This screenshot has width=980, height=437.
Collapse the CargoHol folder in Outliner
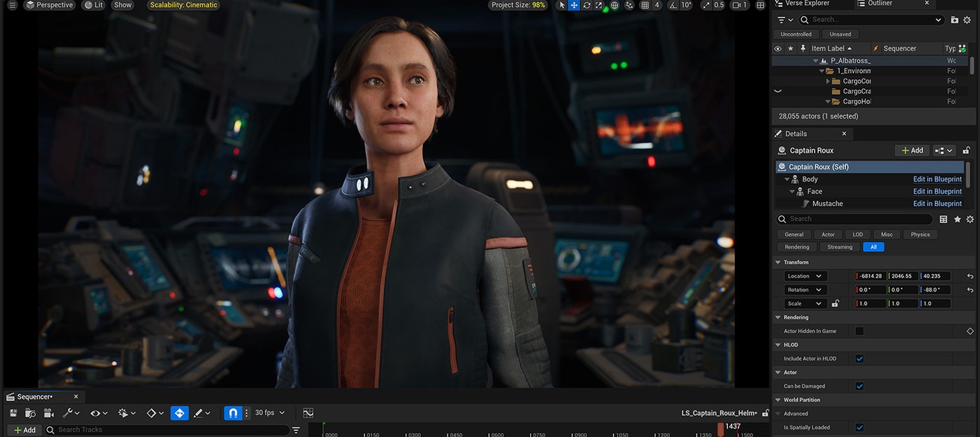click(x=827, y=102)
